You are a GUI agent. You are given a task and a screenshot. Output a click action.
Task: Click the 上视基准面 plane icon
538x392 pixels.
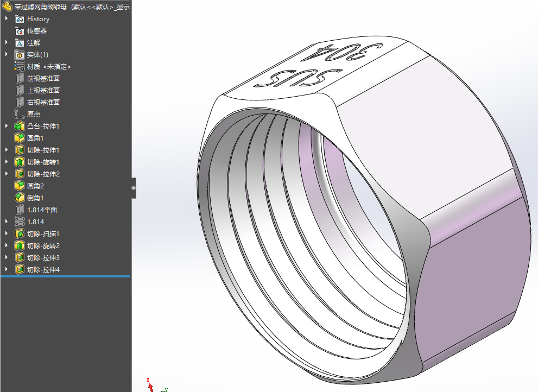20,91
